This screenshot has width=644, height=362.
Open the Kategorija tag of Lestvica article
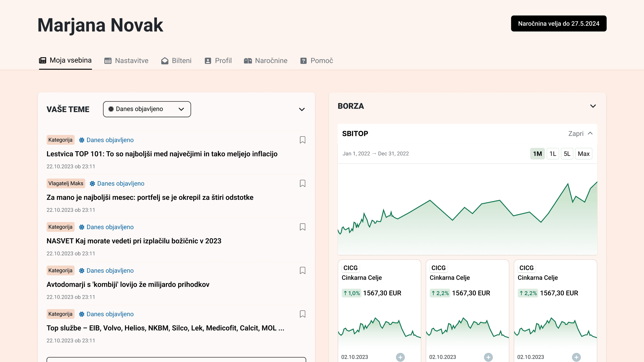pyautogui.click(x=60, y=140)
